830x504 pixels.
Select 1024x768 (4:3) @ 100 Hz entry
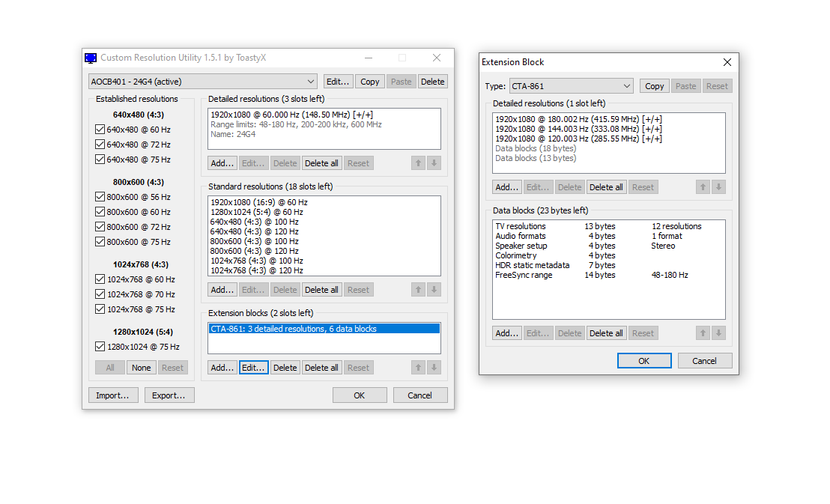click(324, 261)
